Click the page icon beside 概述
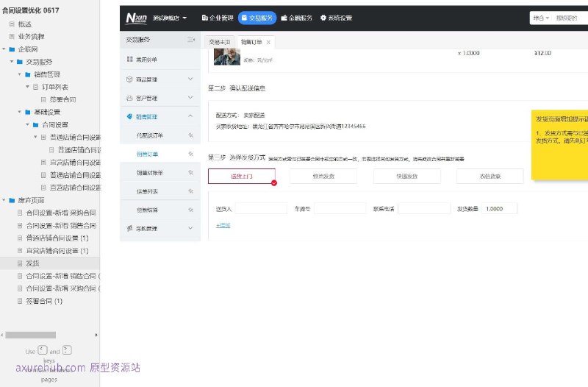The image size is (588, 387). 12,24
